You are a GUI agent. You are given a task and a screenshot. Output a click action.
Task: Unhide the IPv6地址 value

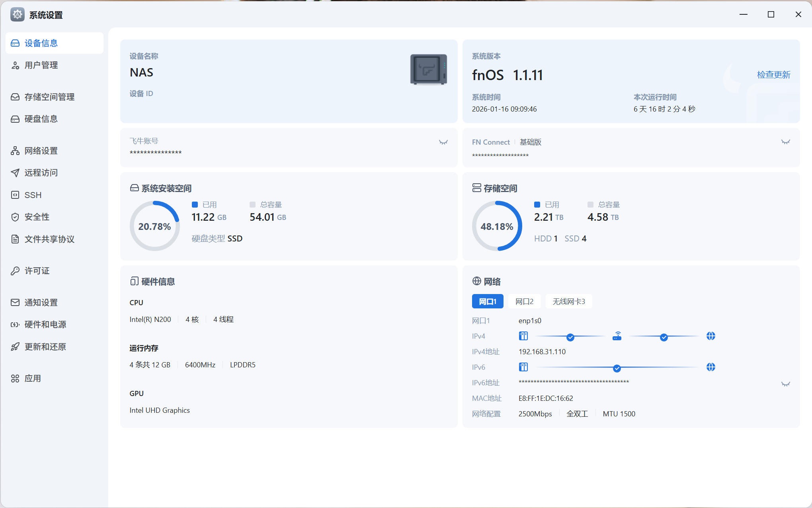click(x=785, y=384)
